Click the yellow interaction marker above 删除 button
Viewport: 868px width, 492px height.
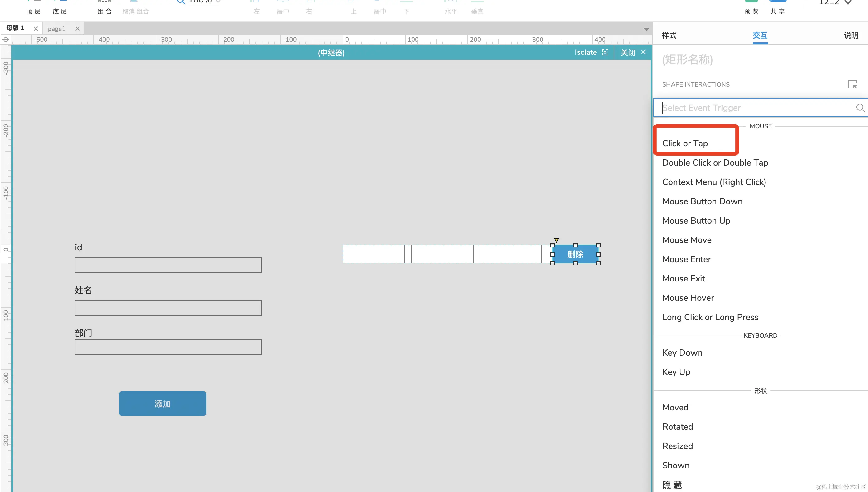(556, 240)
